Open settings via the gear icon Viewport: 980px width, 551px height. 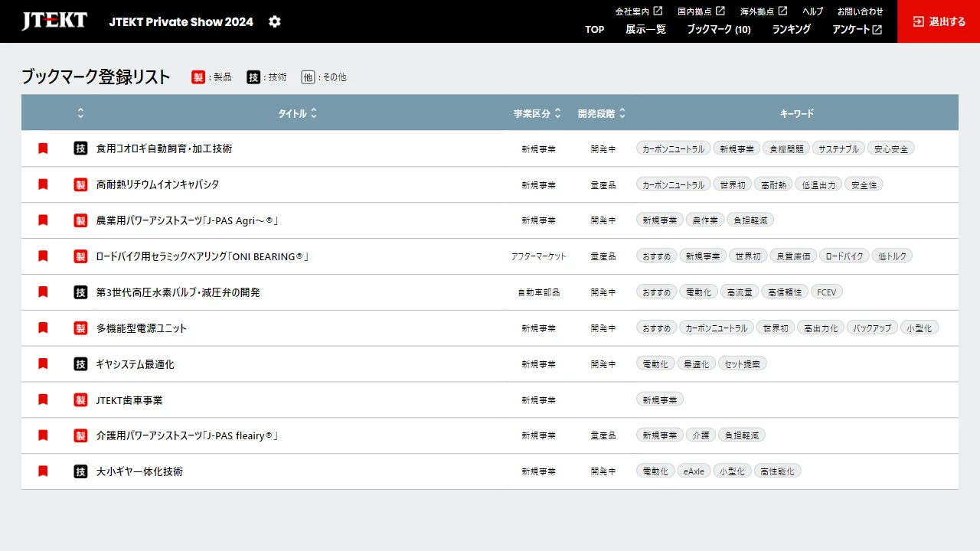tap(275, 21)
